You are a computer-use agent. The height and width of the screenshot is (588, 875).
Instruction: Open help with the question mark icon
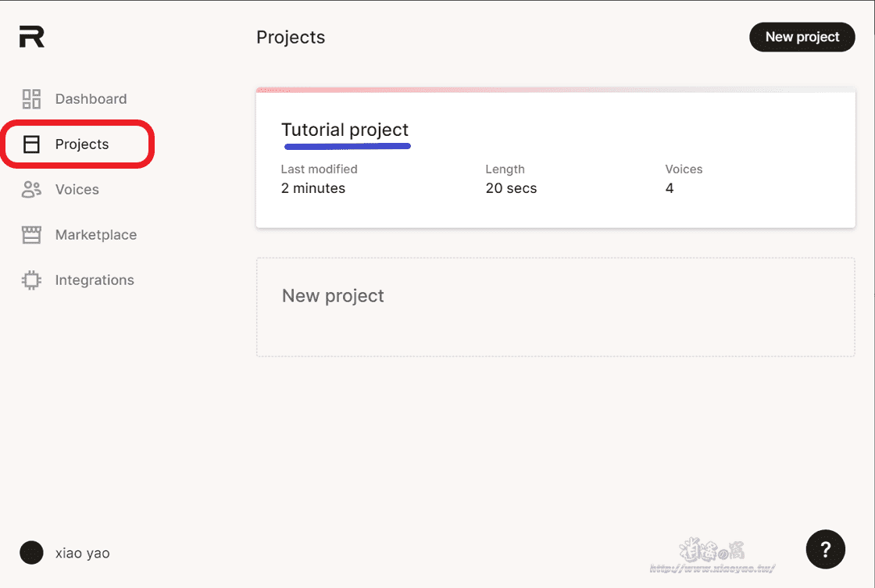tap(825, 550)
